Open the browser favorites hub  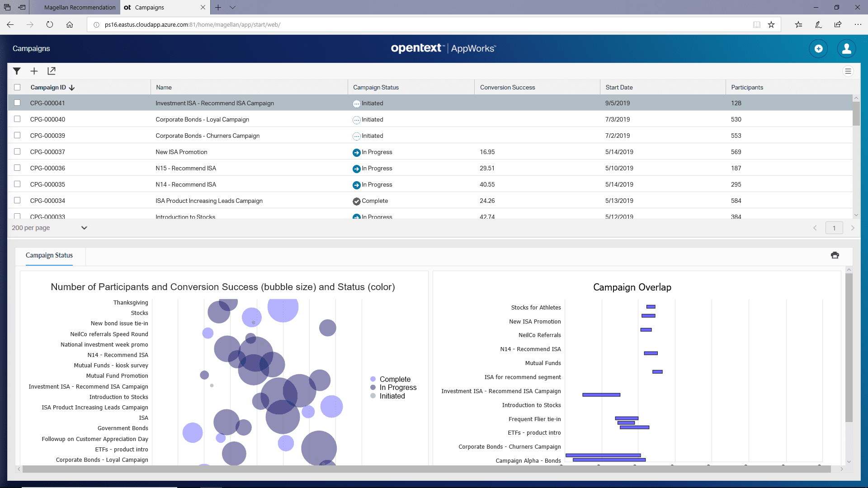[x=799, y=25]
